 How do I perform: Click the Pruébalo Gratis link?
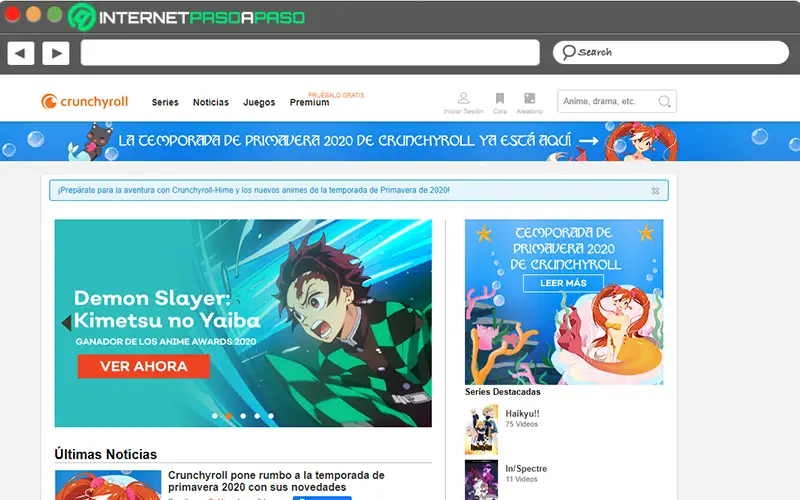click(336, 95)
